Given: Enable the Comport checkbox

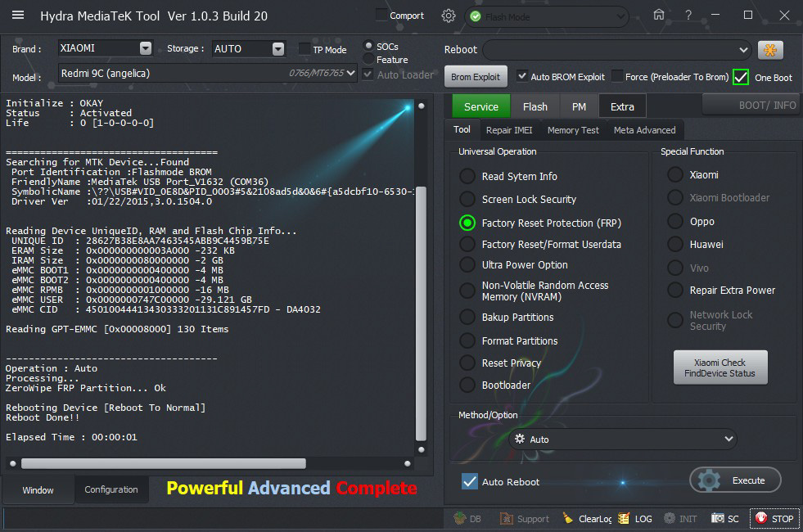Looking at the screenshot, I should [x=381, y=16].
